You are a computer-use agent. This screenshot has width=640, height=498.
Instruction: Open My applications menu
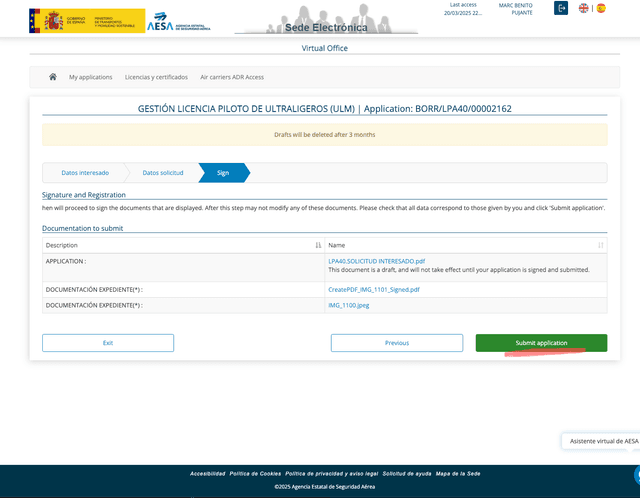(91, 77)
